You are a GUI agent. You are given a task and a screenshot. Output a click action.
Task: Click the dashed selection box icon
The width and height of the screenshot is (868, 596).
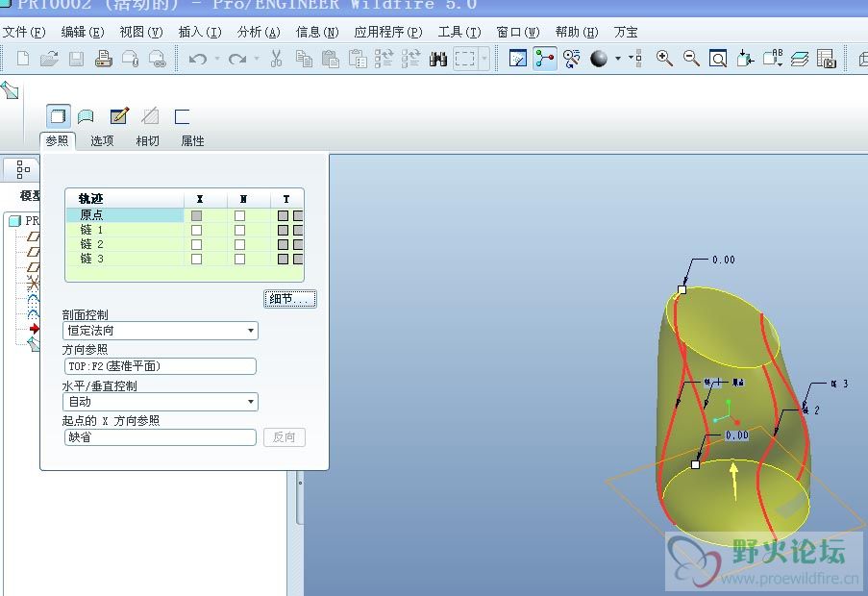tap(465, 58)
